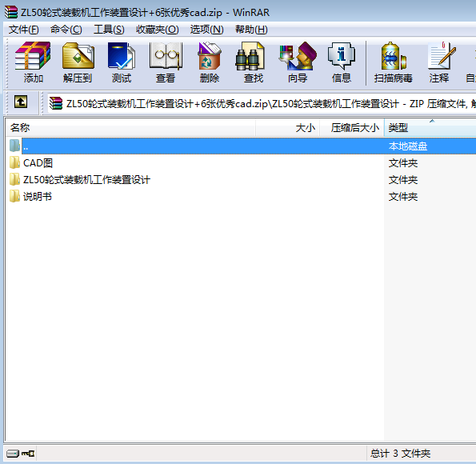Go up one folder level arrow
Image resolution: width=476 pixels, height=464 pixels.
click(21, 102)
